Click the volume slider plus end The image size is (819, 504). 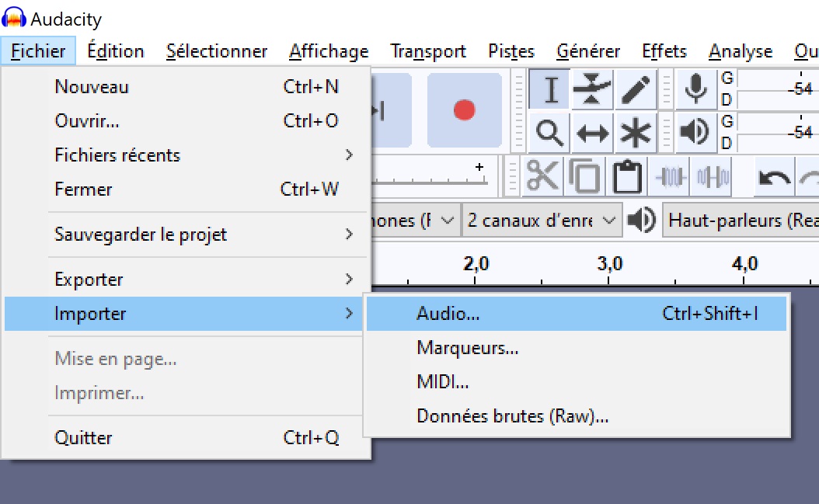479,167
